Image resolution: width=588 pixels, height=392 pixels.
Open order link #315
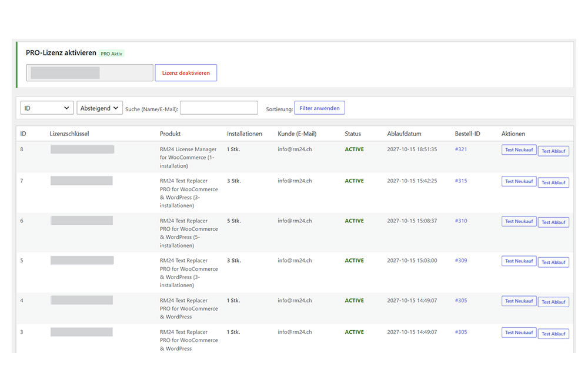tap(461, 181)
